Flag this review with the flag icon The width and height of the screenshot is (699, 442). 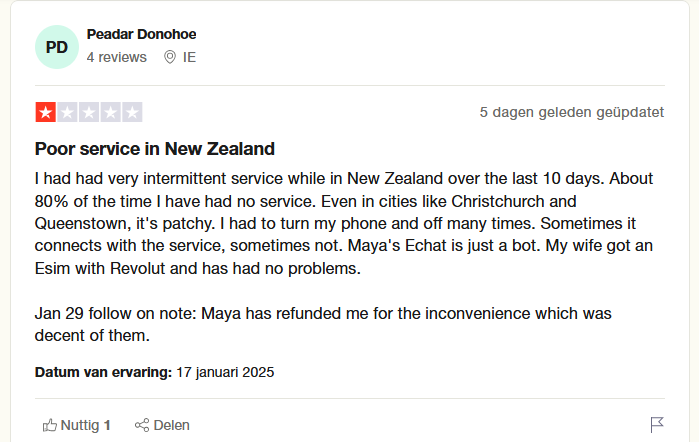[x=657, y=425]
